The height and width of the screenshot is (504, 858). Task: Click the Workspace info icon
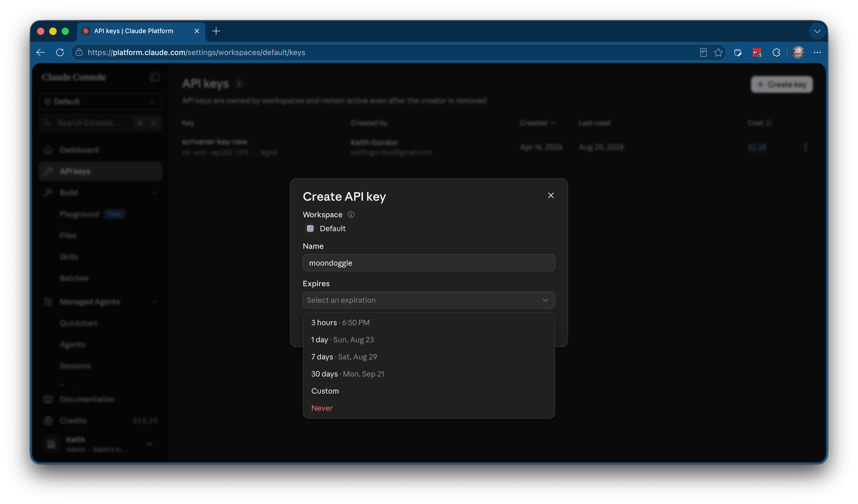click(x=351, y=215)
